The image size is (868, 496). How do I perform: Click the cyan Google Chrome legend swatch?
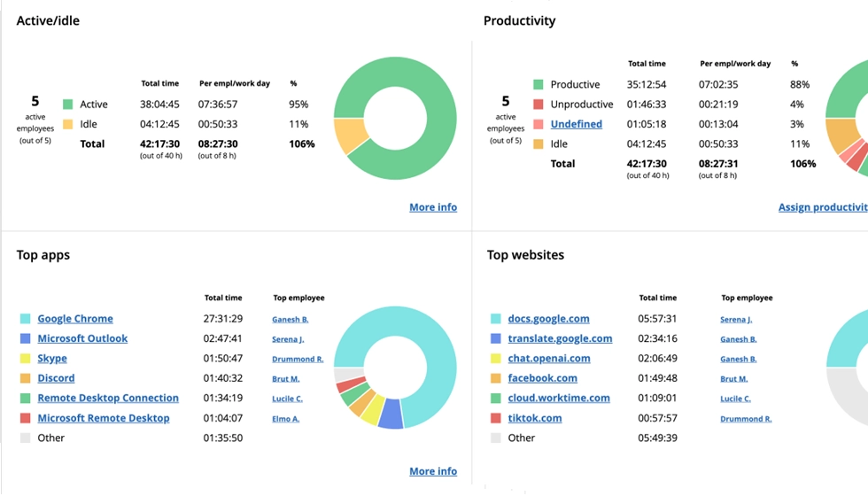(x=25, y=319)
